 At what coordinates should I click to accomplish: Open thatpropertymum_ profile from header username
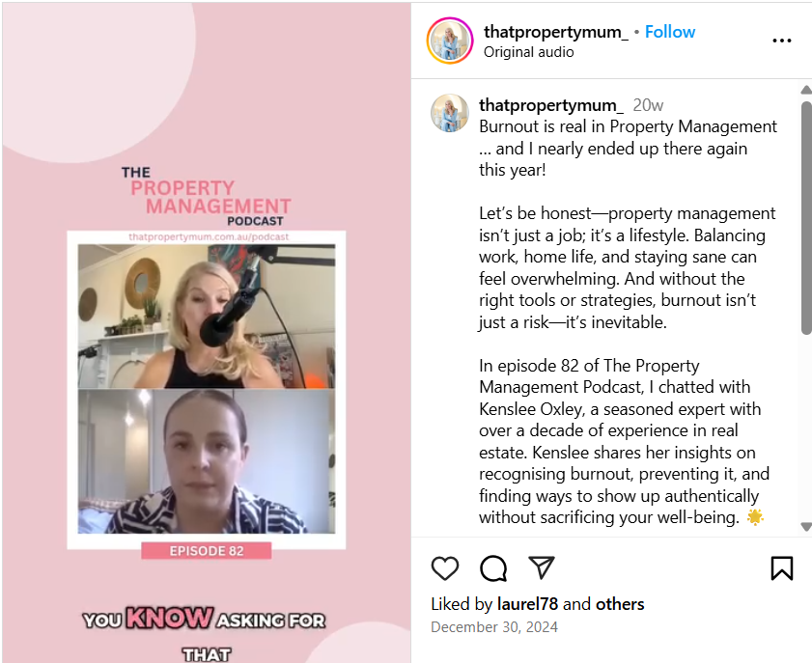point(556,32)
